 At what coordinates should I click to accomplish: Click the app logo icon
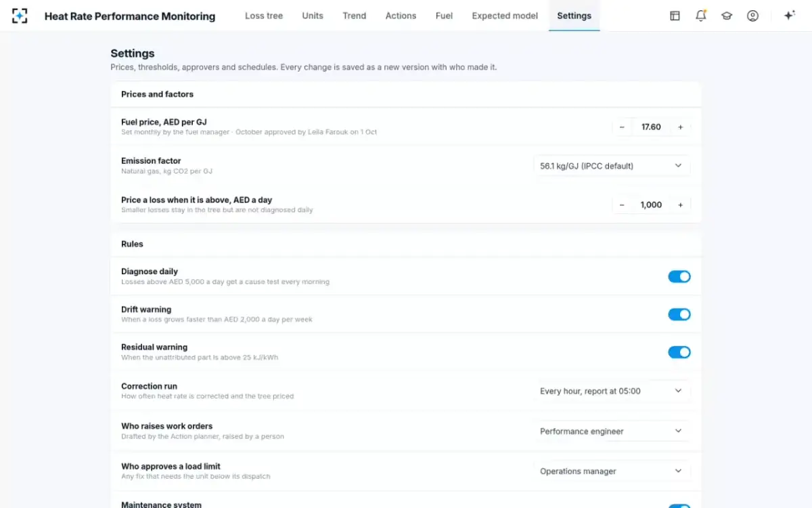click(x=20, y=16)
